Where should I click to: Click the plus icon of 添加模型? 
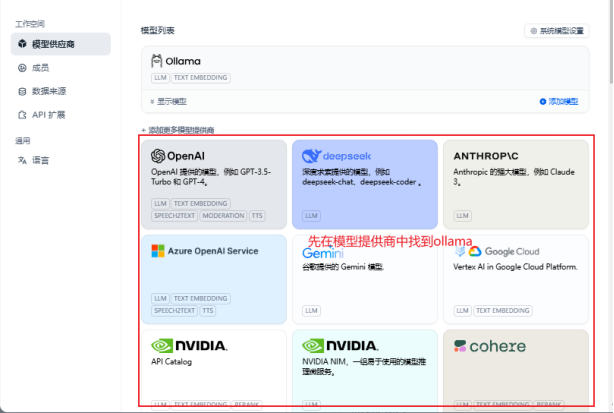point(543,102)
